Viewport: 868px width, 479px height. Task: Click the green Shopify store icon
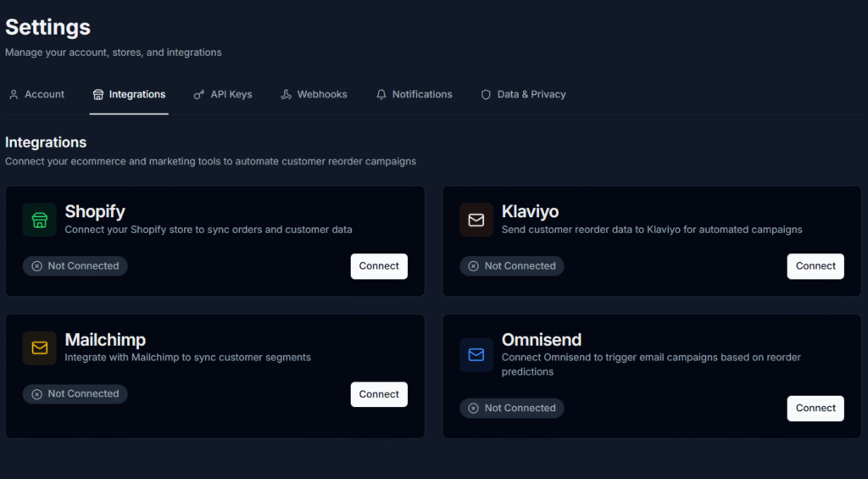tap(39, 220)
